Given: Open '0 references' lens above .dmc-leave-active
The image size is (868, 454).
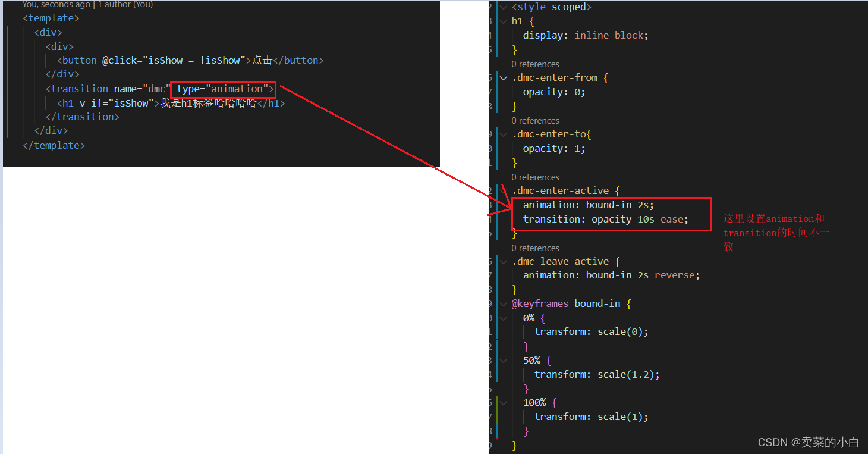Looking at the screenshot, I should pyautogui.click(x=535, y=248).
